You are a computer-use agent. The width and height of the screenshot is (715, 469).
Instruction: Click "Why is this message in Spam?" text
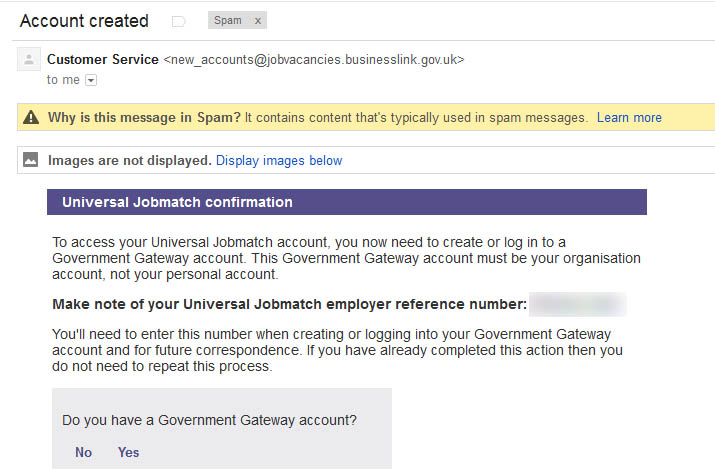tap(144, 118)
